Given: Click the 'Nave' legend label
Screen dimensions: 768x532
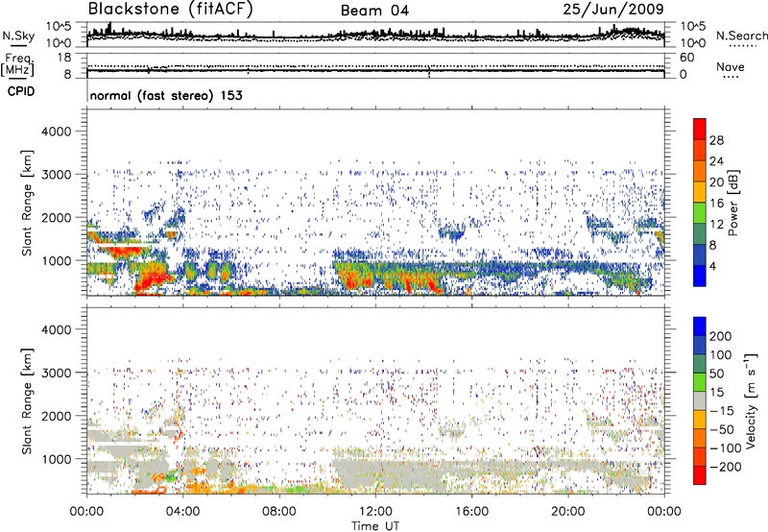Looking at the screenshot, I should coord(731,67).
